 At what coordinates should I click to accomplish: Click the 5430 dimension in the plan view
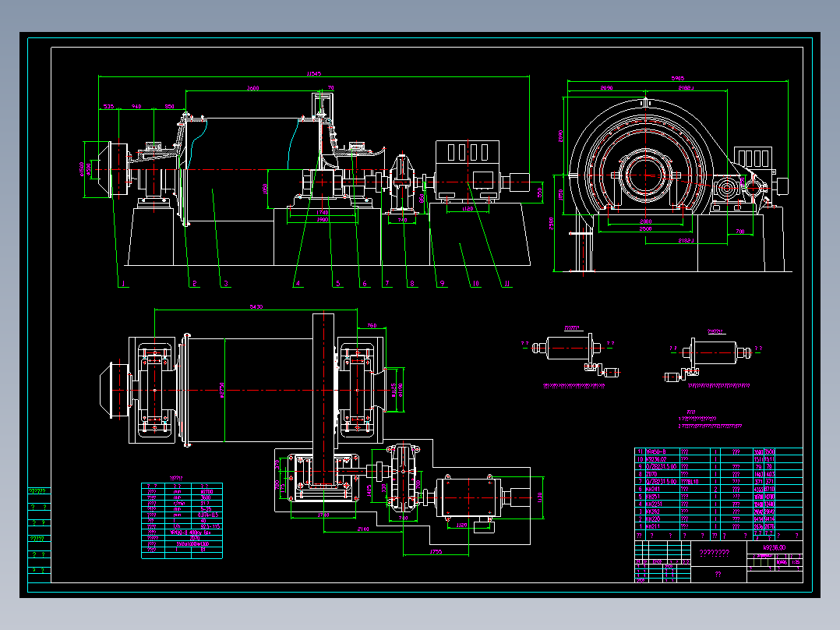click(256, 306)
